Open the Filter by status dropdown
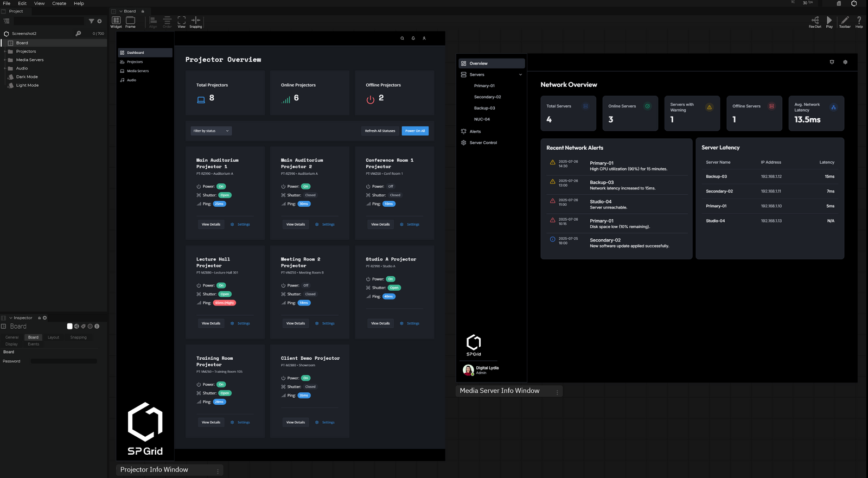Screen dimensions: 868x478 point(211,131)
